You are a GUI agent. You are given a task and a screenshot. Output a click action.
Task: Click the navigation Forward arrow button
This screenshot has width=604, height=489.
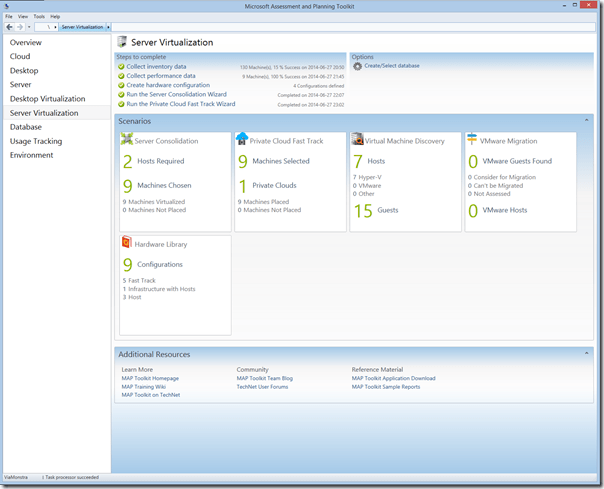pos(20,27)
